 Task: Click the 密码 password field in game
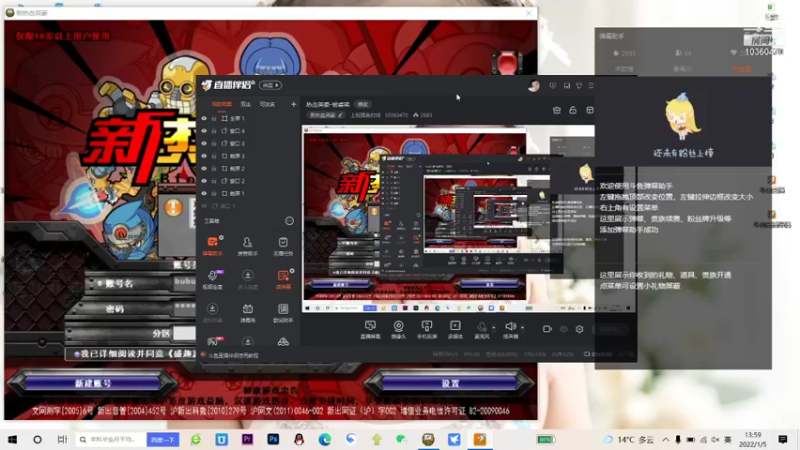coord(185,308)
